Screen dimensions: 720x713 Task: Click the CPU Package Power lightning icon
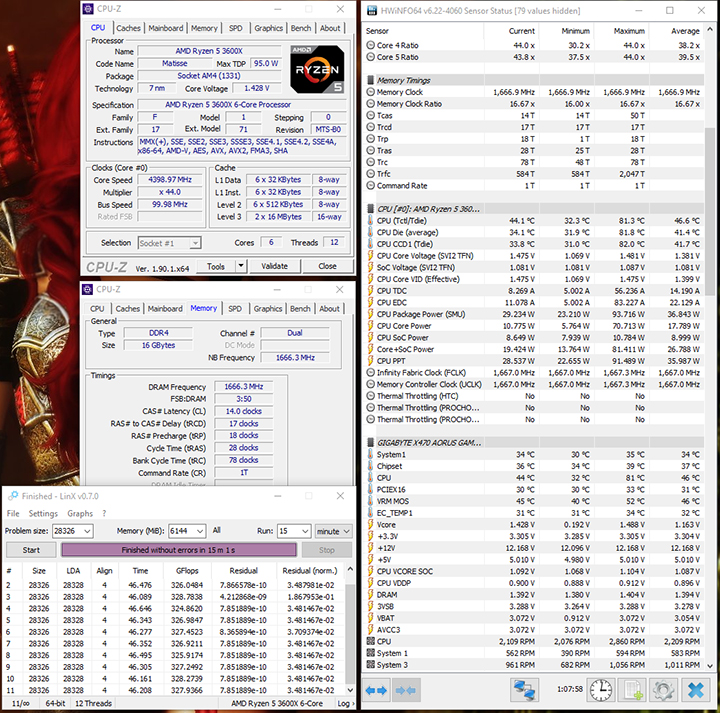tap(371, 314)
